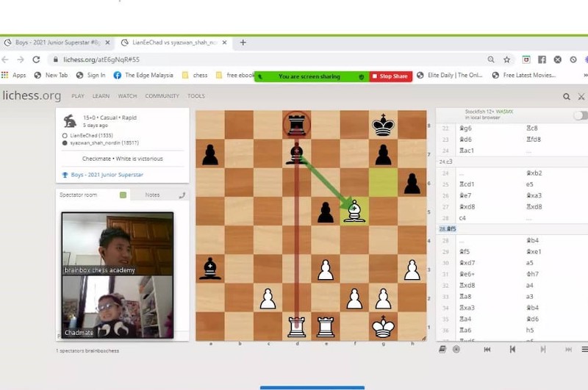Switch to Boys - 2021 Junior Superstar browser tab

pyautogui.click(x=57, y=43)
